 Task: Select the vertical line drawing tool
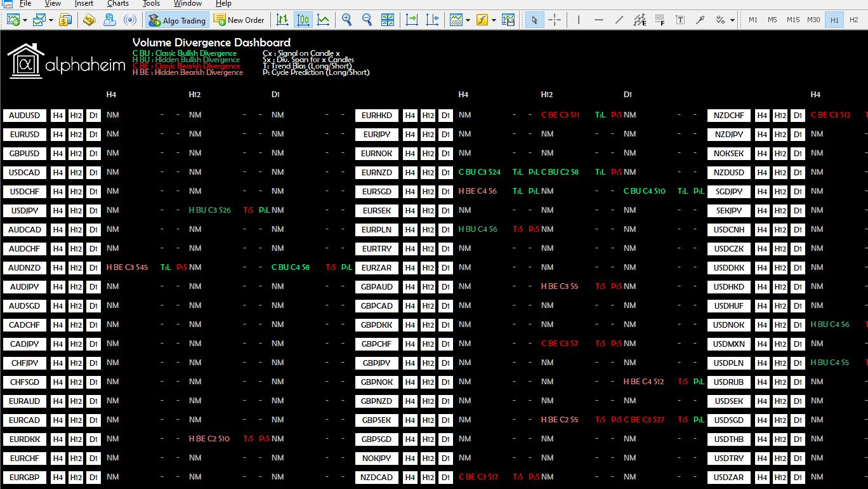pos(579,20)
